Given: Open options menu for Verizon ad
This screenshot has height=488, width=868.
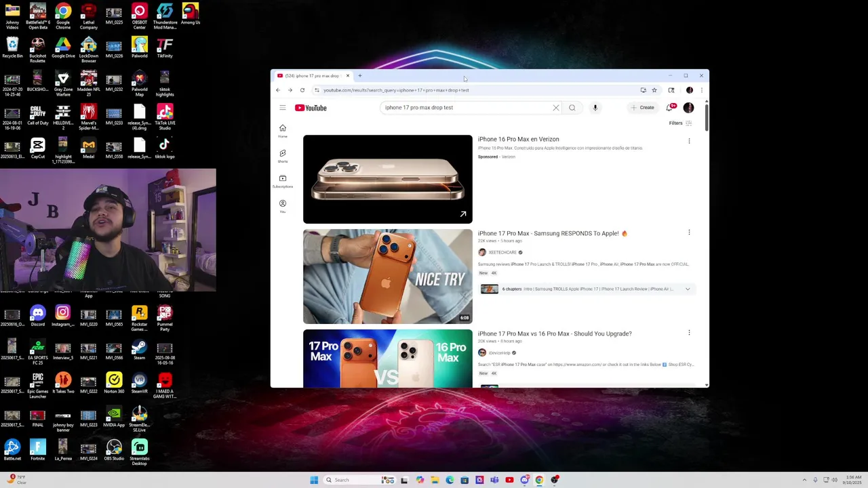Looking at the screenshot, I should point(689,141).
